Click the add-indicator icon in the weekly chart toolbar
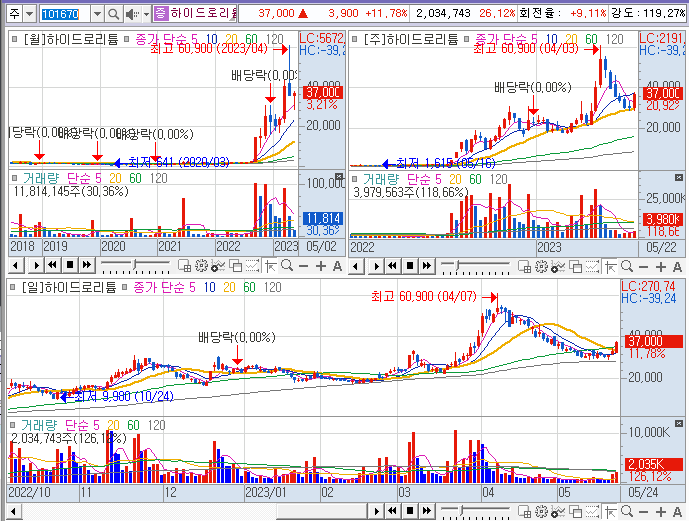689x521 pixels. coord(558,266)
